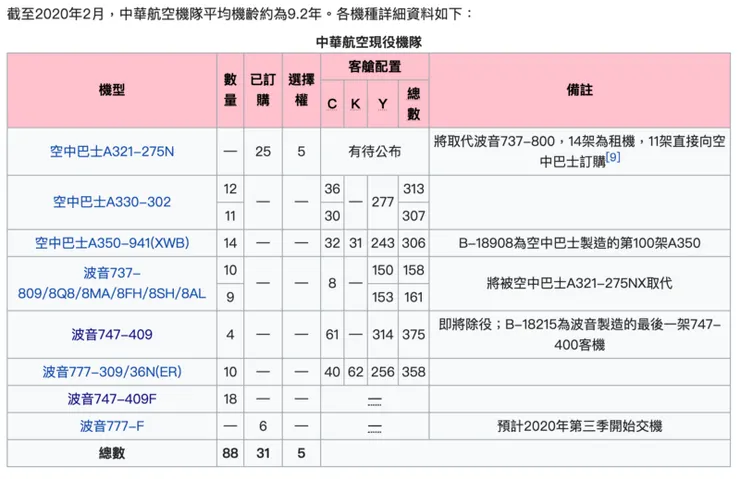
Task: Click the 747-409 C-class value 61
Action: 332,335
